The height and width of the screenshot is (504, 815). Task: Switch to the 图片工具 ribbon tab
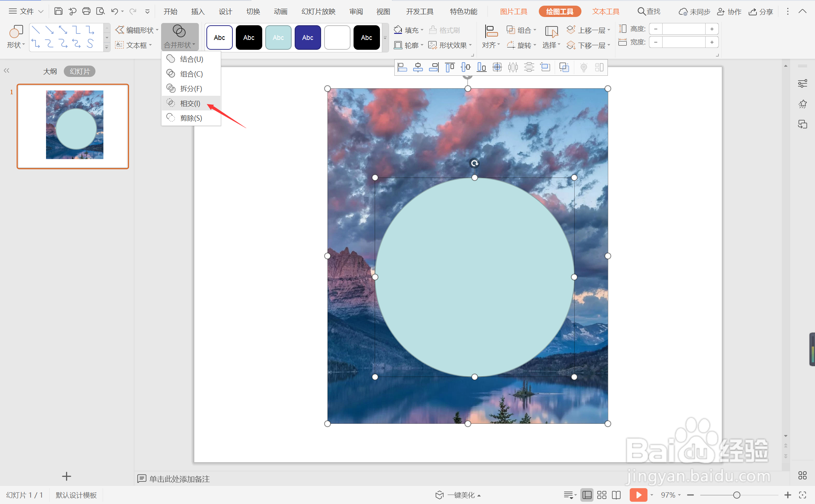[514, 11]
